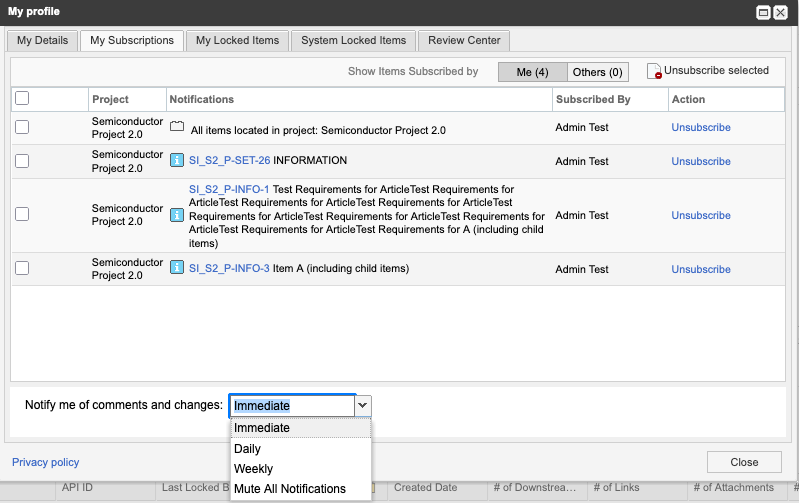Image resolution: width=799 pixels, height=503 pixels.
Task: Click the Action column header
Action: pos(726,99)
